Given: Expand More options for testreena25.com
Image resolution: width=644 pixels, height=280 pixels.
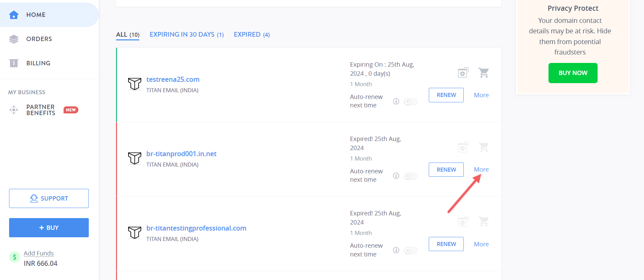Looking at the screenshot, I should point(481,95).
